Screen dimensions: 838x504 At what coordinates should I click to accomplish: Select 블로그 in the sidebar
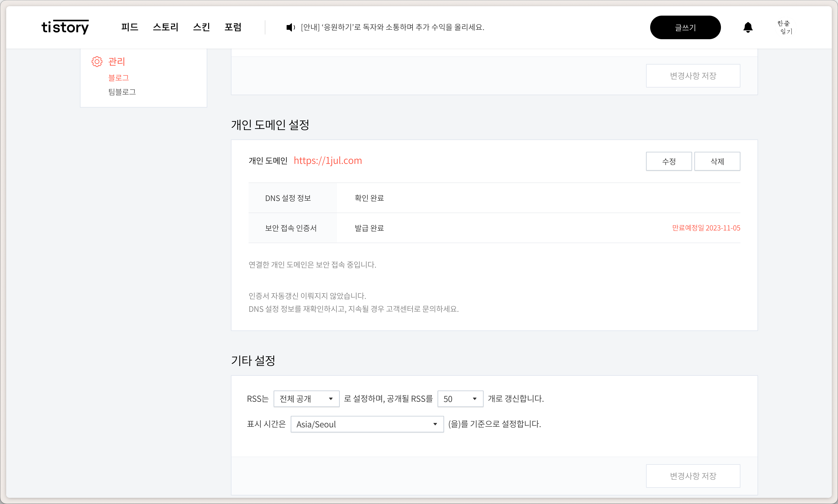119,78
